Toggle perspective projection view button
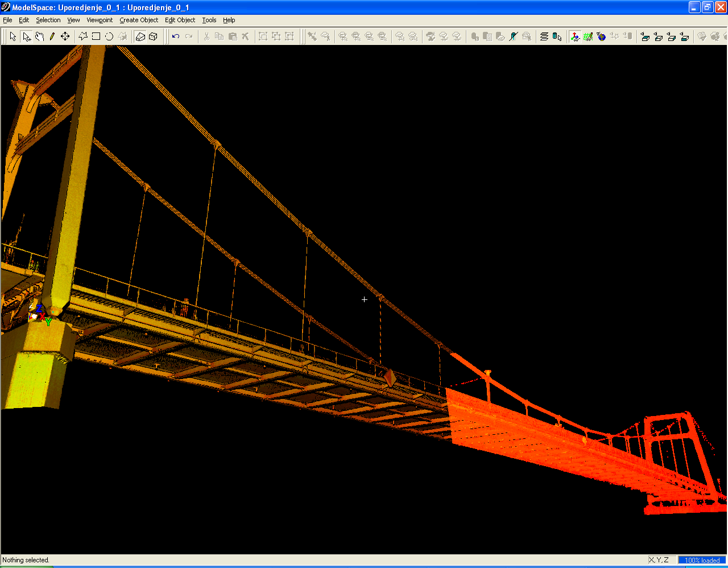The image size is (728, 568). pos(140,36)
